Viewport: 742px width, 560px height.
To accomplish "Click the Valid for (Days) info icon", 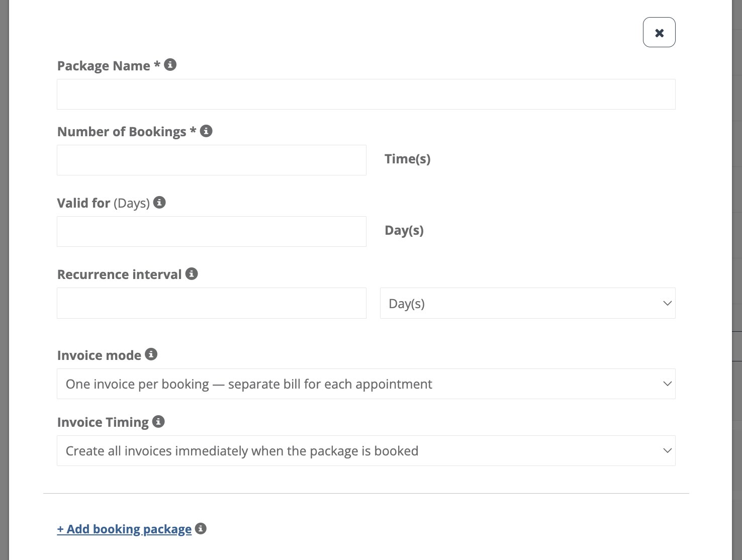I will click(159, 203).
